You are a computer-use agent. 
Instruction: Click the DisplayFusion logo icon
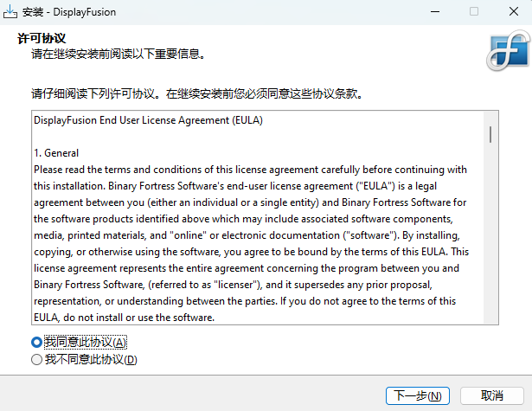[506, 56]
